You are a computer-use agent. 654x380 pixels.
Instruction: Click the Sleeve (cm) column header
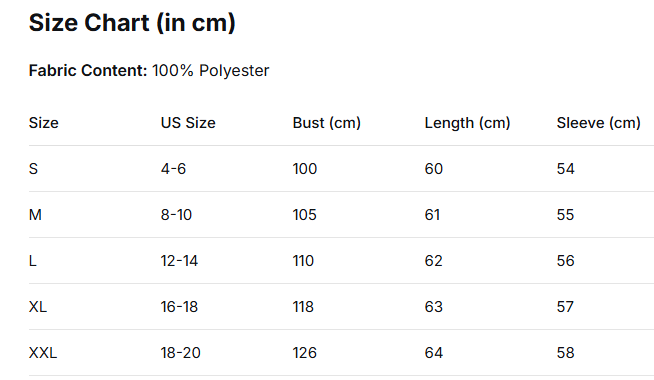(x=599, y=123)
